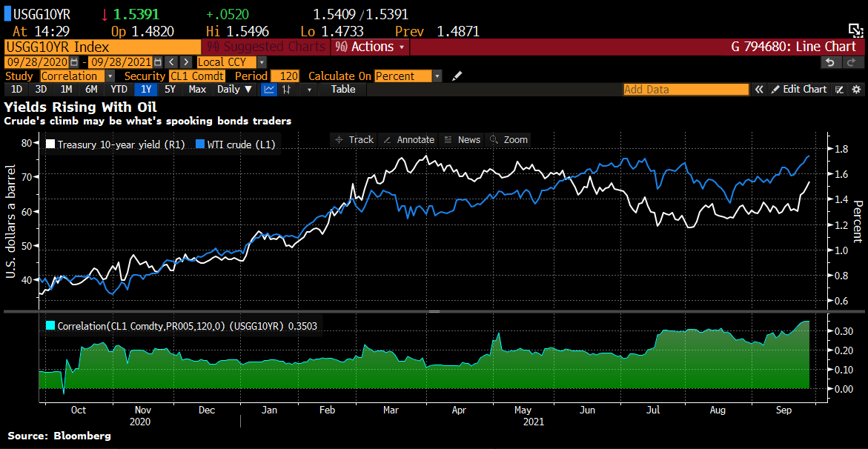Screen dimensions: 868x449
Task: Expand the Local CCY currency dropdown
Action: click(x=262, y=63)
